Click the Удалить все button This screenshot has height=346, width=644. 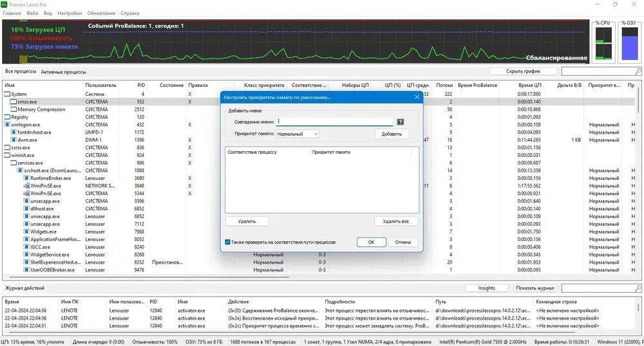click(396, 221)
